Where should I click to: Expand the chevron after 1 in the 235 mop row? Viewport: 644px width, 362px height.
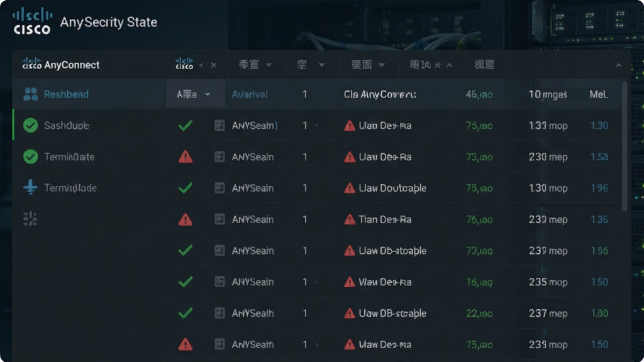[317, 282]
